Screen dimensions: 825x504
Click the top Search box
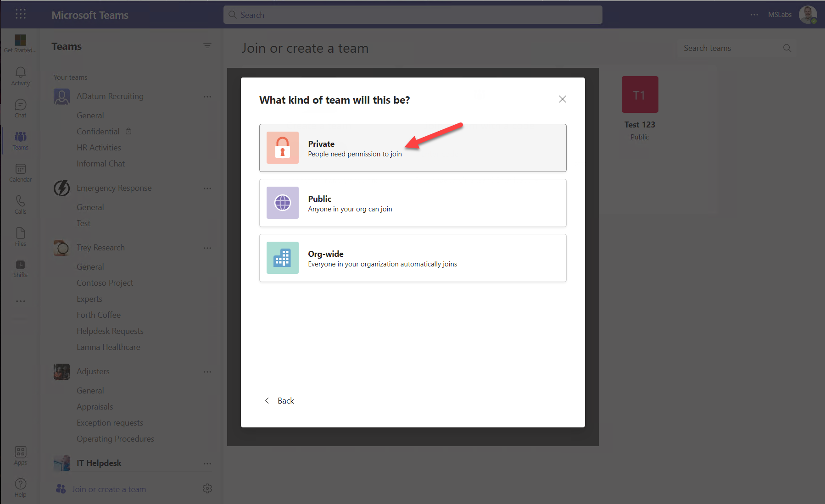[x=413, y=15]
